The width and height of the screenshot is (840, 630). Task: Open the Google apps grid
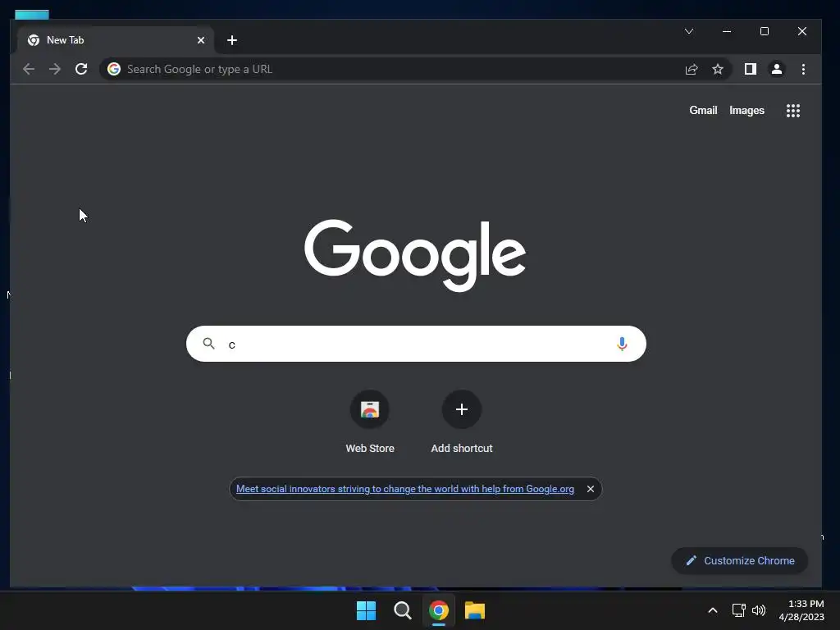pyautogui.click(x=793, y=111)
